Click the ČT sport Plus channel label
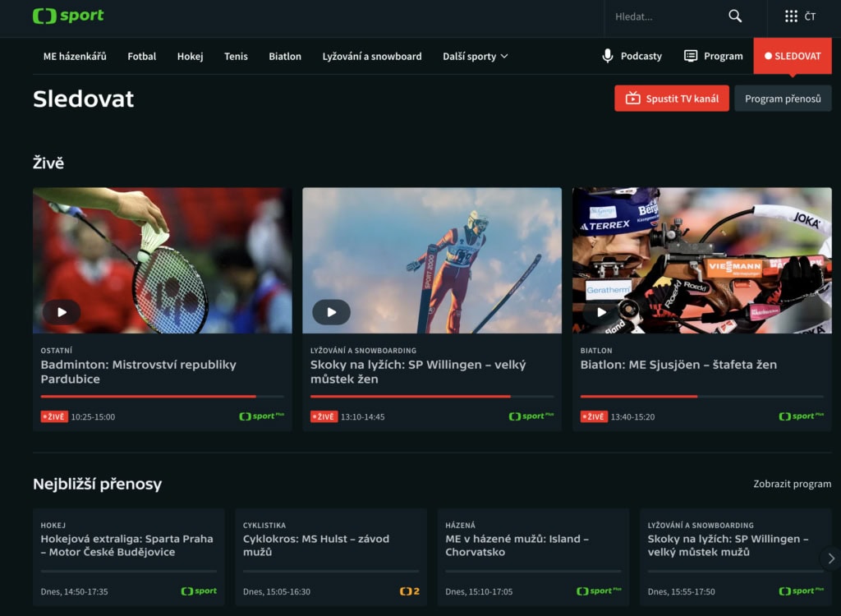This screenshot has height=616, width=841. [261, 416]
